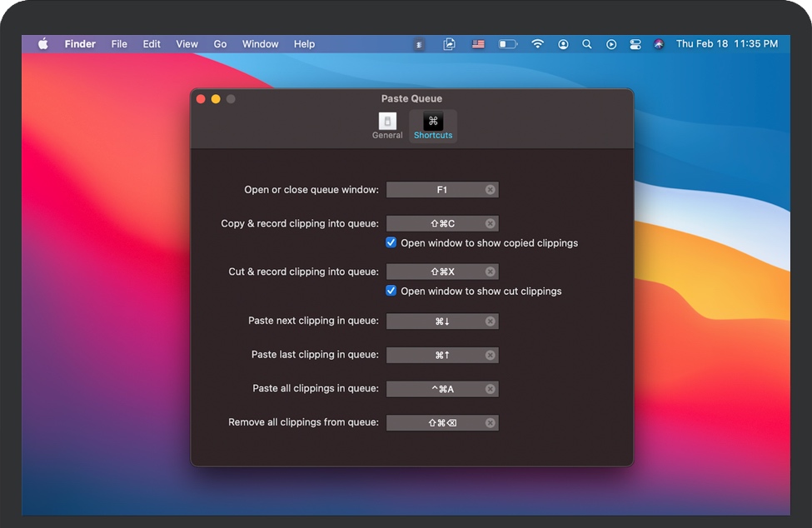Click the Spotlight search icon
812x528 pixels.
point(587,44)
